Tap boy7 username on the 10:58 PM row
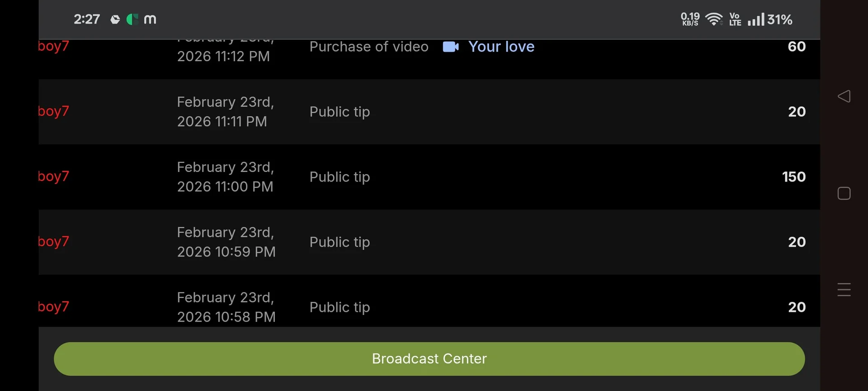Image resolution: width=868 pixels, height=391 pixels. (x=53, y=307)
